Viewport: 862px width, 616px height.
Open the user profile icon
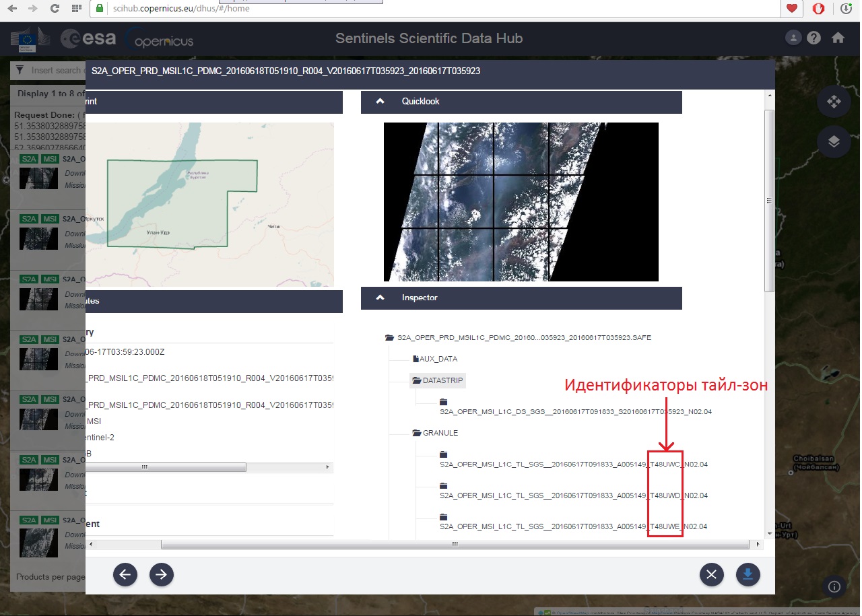tap(794, 38)
